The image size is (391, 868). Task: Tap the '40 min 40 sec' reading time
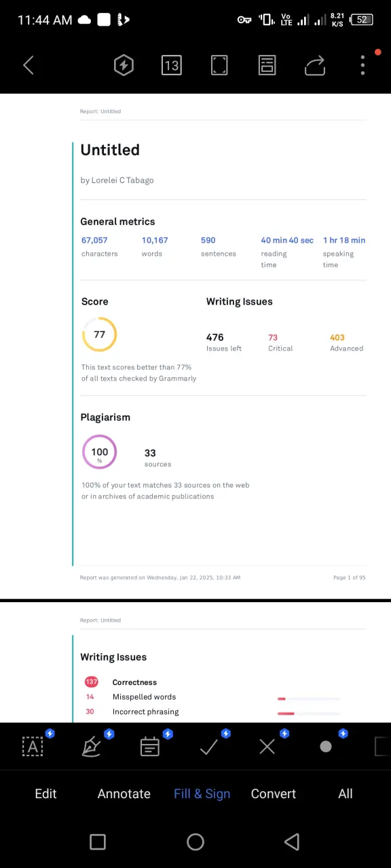click(287, 240)
